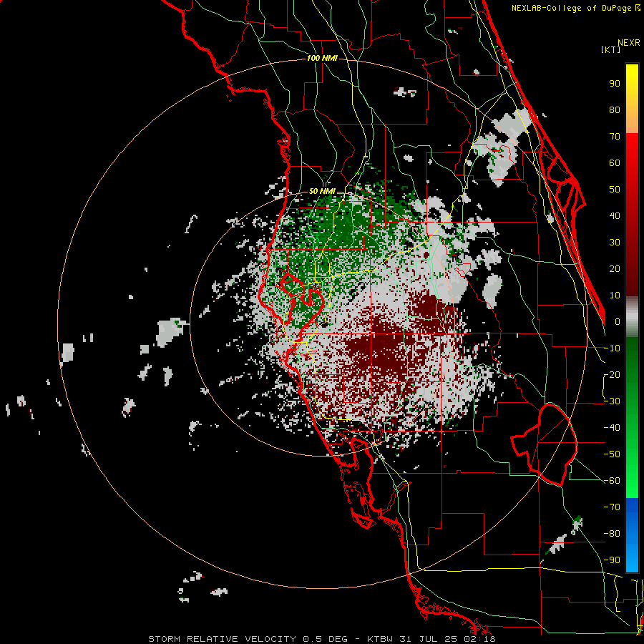Click the 40 value on the velocity scale
Screen dimensions: 644x644
[615, 216]
